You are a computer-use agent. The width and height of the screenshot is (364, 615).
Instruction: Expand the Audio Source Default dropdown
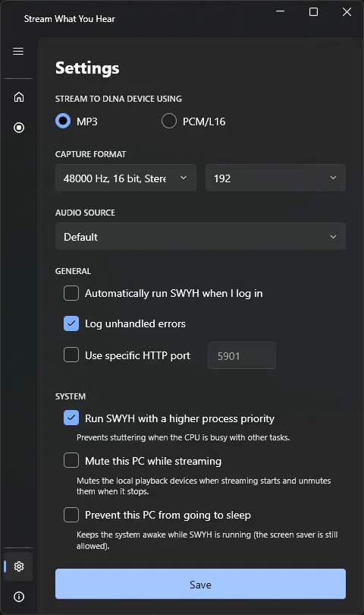[200, 236]
